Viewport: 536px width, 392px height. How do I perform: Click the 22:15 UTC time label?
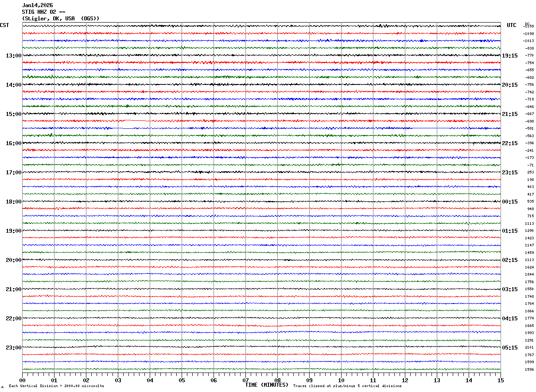point(509,143)
